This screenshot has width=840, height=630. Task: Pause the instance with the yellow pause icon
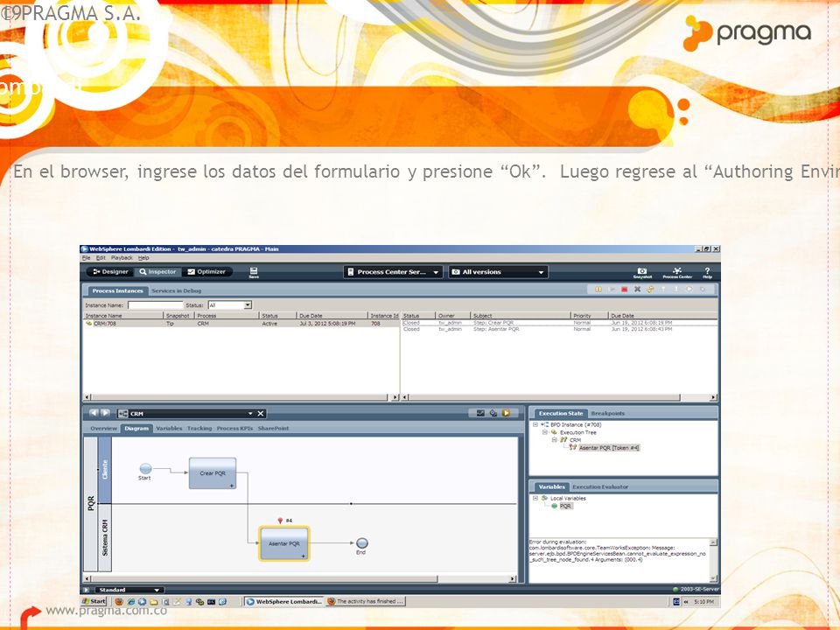coord(598,290)
